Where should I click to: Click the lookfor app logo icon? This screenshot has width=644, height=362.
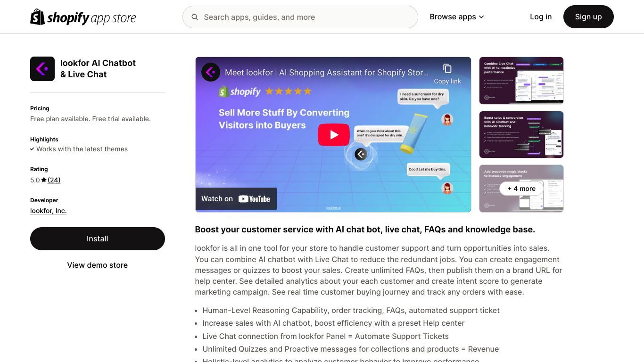point(42,69)
